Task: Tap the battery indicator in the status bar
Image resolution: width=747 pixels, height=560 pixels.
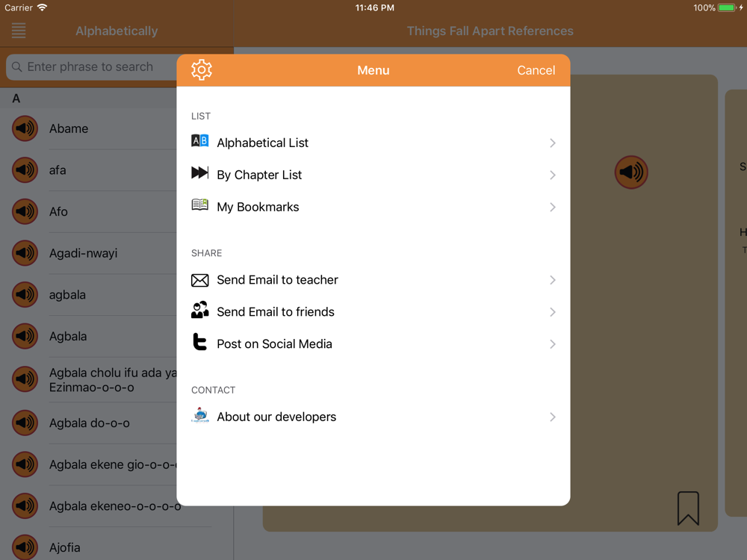Action: [x=727, y=7]
